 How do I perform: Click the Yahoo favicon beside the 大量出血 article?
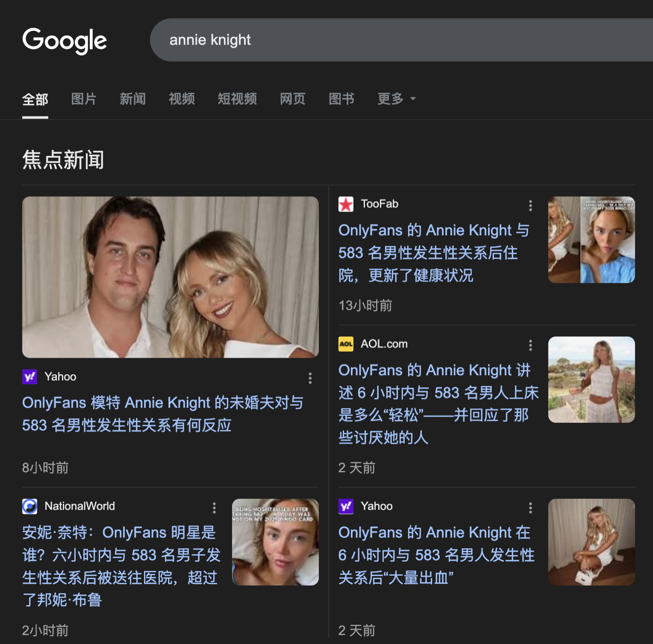point(346,507)
